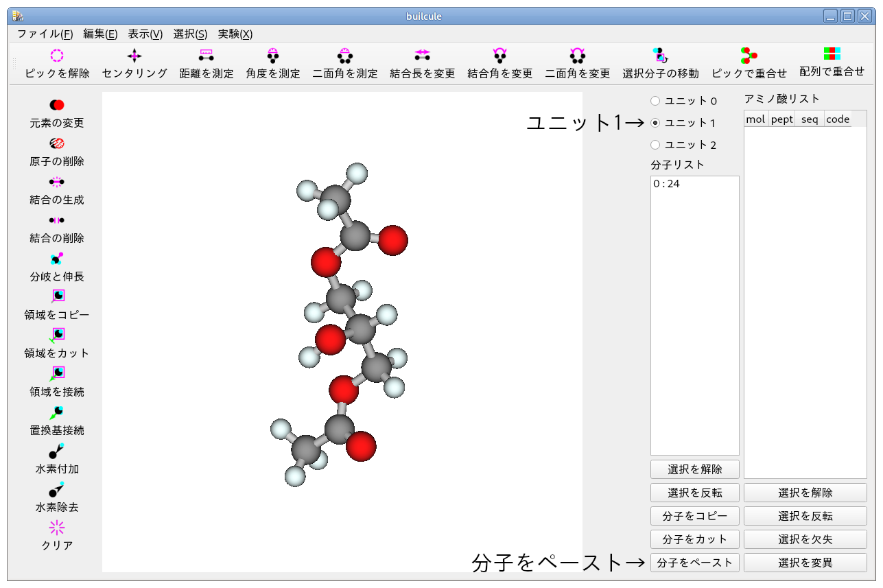Select the 元素の変更 (change element) tool

pos(57,112)
